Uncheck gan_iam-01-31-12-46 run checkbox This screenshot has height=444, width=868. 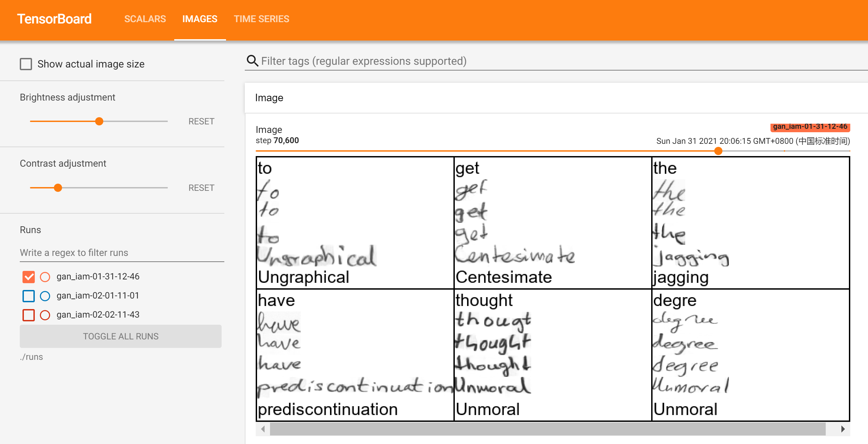(x=29, y=277)
